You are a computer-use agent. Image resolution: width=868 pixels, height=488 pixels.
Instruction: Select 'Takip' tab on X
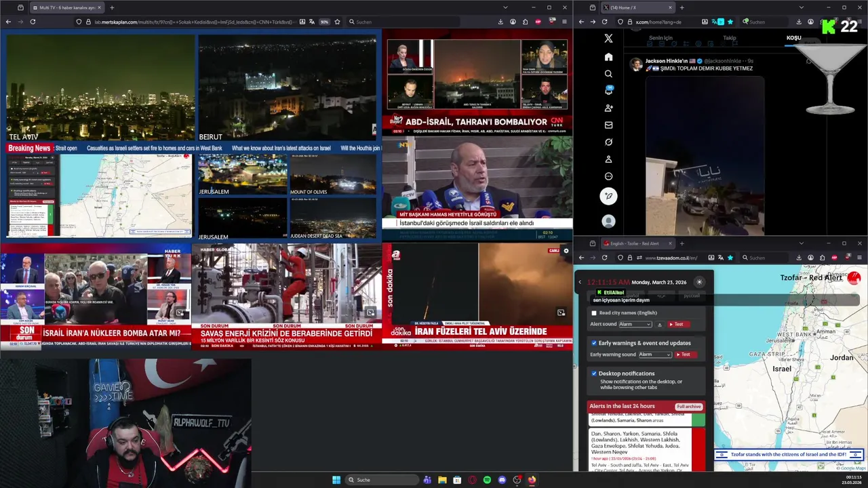pos(730,38)
